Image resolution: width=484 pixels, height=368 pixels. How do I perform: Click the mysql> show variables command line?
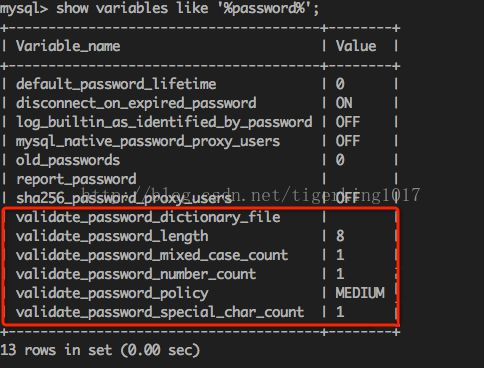click(159, 8)
